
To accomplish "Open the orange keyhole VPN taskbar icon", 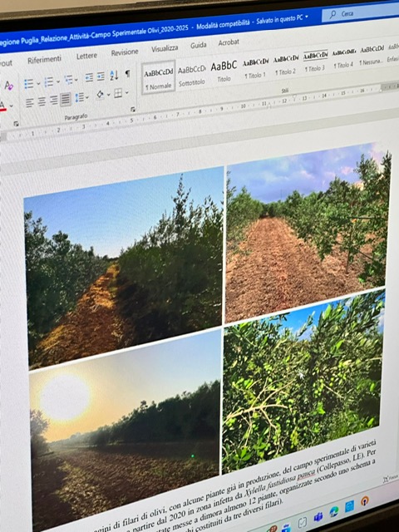I will tap(365, 501).
